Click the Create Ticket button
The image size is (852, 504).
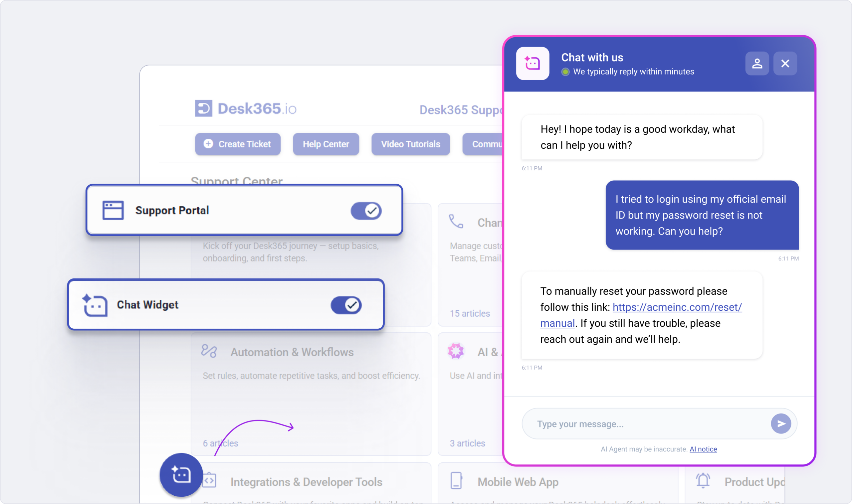(x=238, y=144)
